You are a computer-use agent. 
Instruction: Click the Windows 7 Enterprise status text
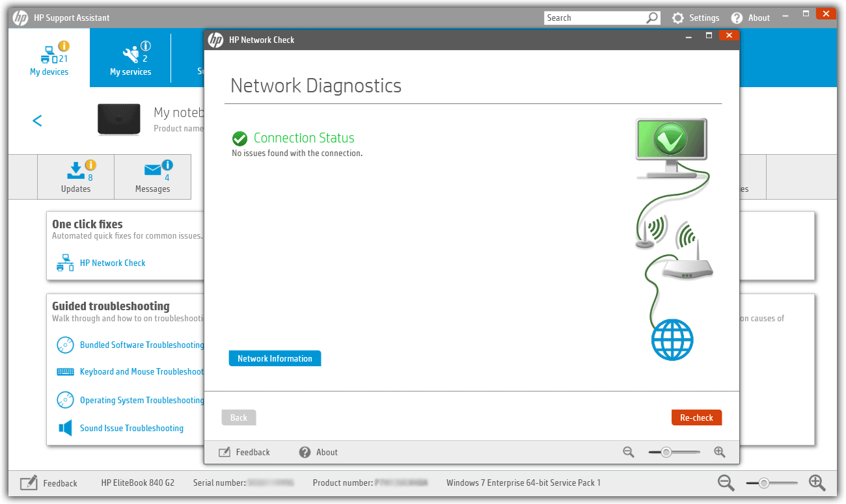coord(523,483)
